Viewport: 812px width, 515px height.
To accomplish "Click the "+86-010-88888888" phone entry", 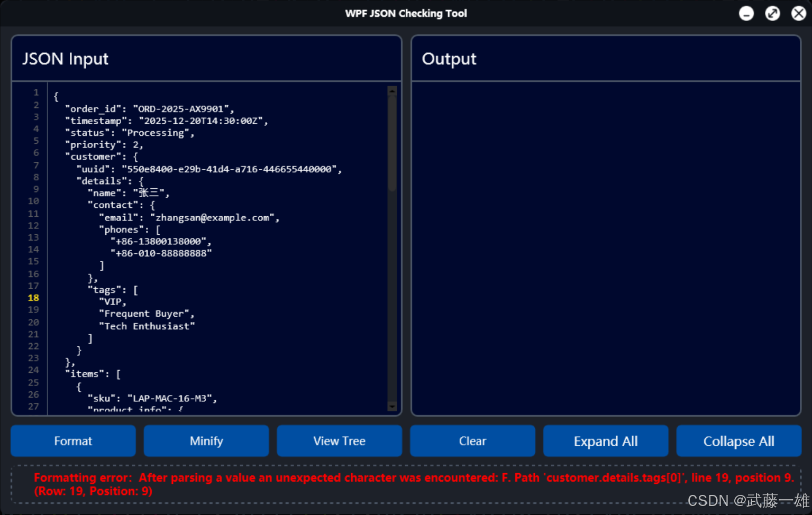I will [161, 254].
